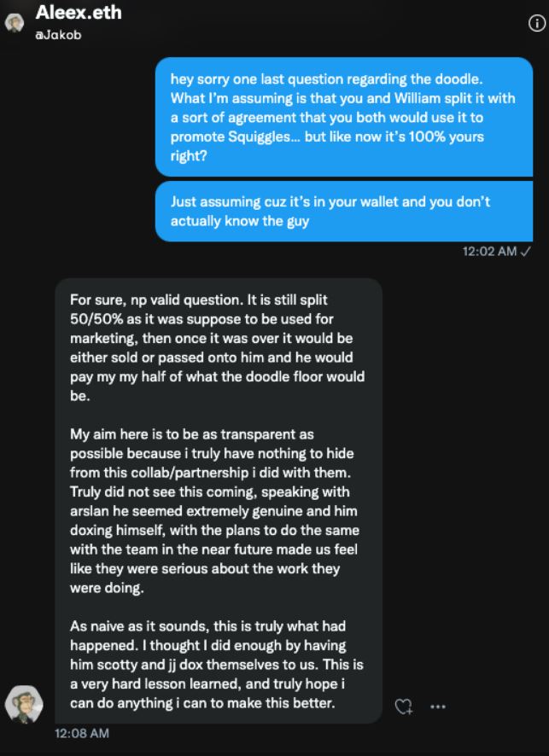549x756 pixels.
Task: Click the "My aim here" paragraph
Action: pyautogui.click(x=215, y=510)
